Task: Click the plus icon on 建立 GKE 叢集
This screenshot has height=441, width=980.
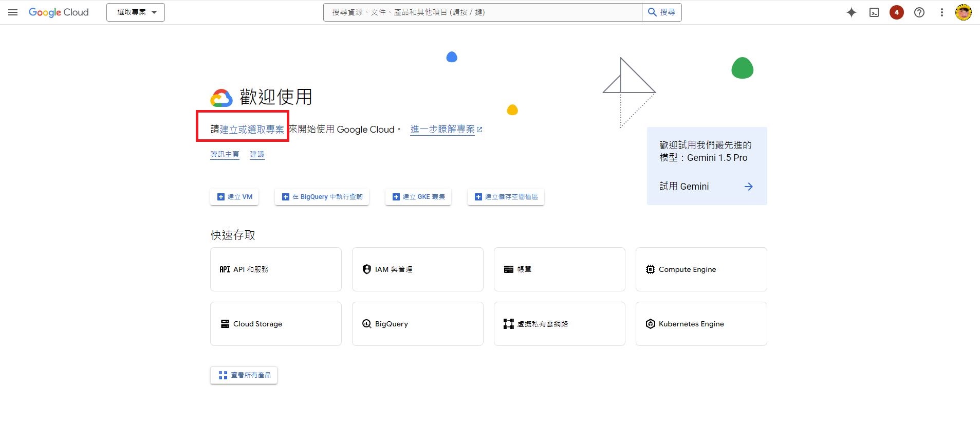Action: point(396,197)
